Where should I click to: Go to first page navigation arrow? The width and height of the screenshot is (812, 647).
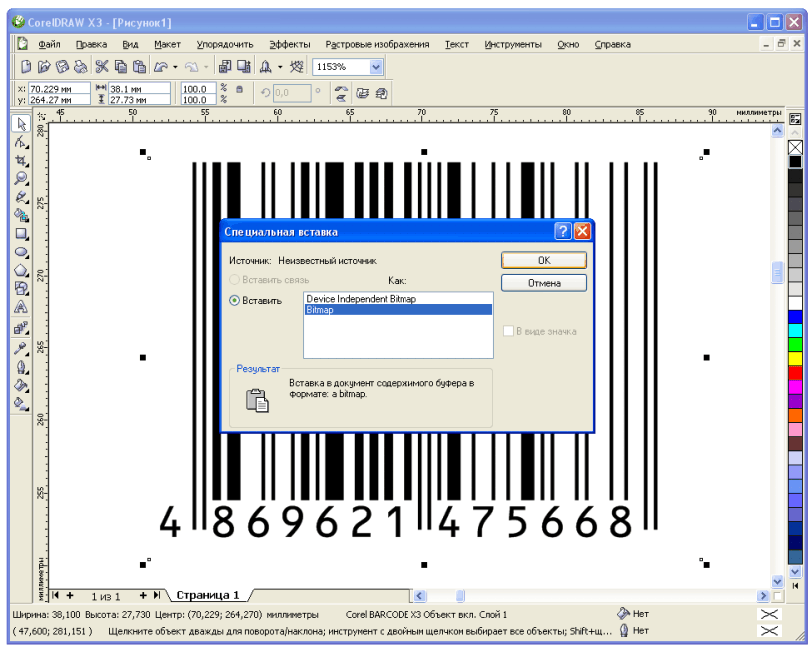click(x=55, y=596)
